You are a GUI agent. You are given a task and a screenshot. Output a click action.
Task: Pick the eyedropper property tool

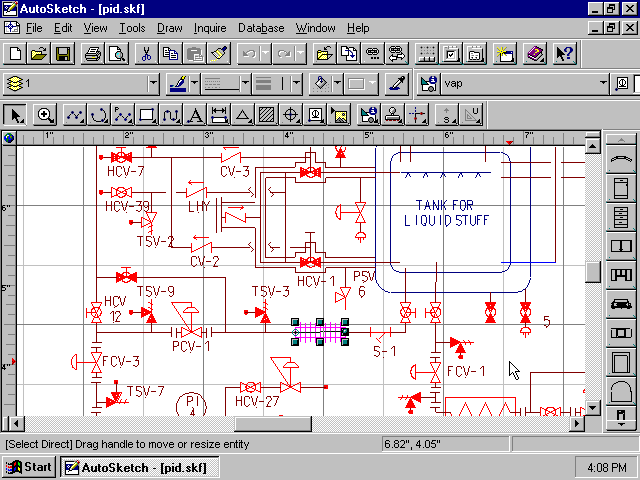click(397, 83)
